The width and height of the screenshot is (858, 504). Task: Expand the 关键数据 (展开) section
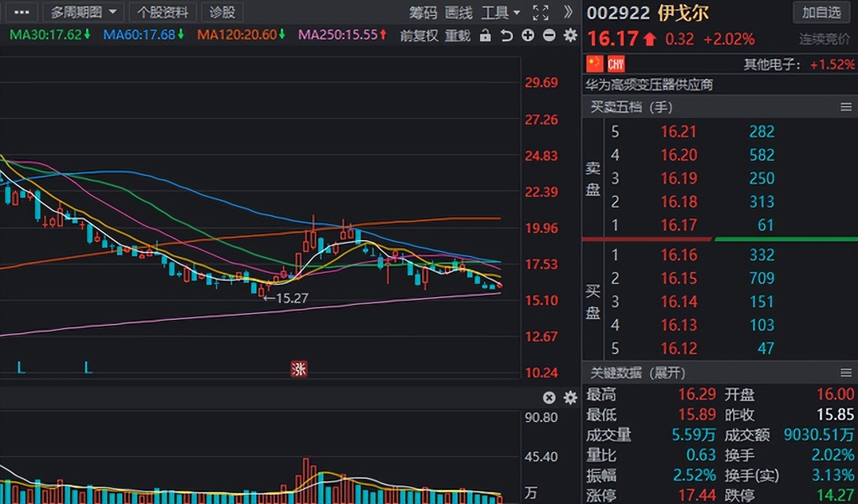(637, 373)
